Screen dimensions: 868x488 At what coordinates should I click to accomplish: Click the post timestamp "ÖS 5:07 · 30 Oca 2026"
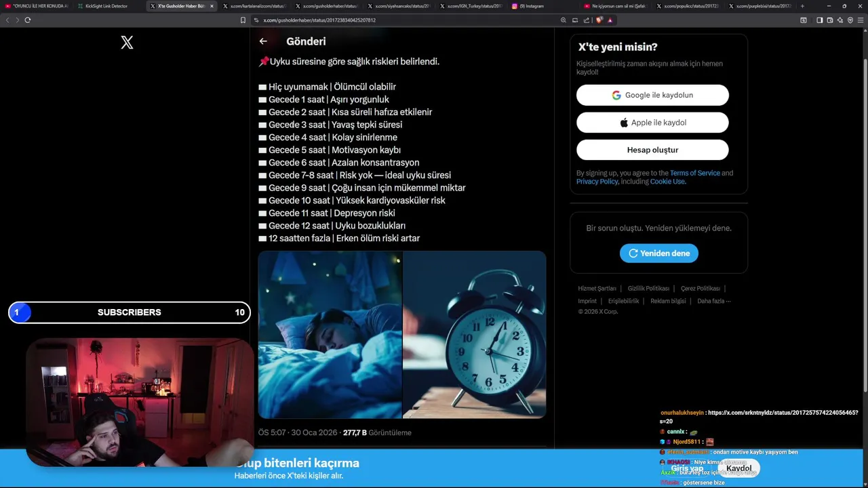coord(298,432)
